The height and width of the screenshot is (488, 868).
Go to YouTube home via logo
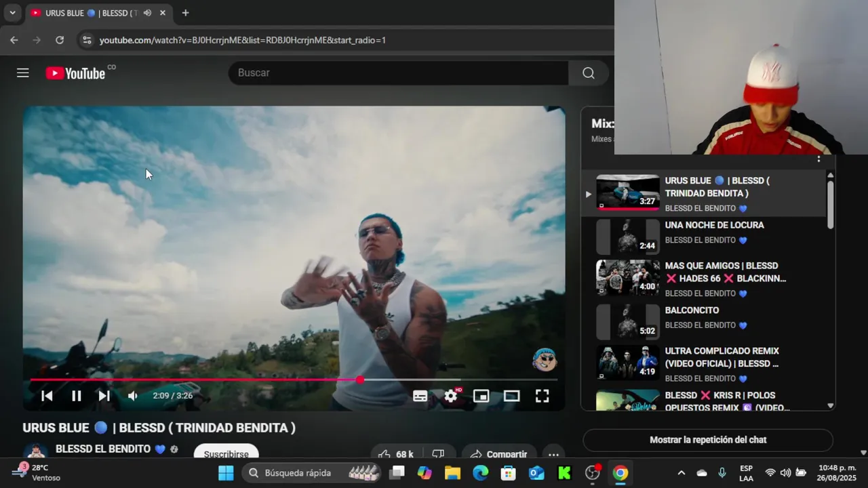coord(76,73)
